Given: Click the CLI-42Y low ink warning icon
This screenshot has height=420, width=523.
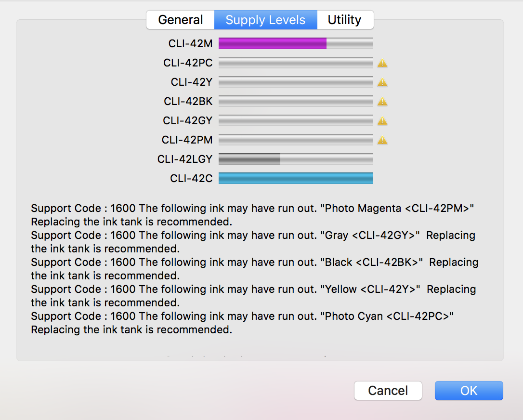Looking at the screenshot, I should pos(382,82).
